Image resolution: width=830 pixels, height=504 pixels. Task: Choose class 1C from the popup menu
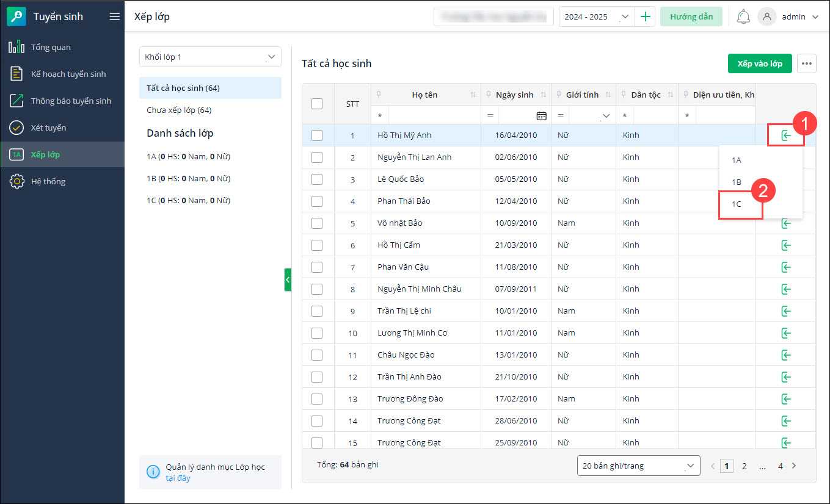tap(737, 204)
